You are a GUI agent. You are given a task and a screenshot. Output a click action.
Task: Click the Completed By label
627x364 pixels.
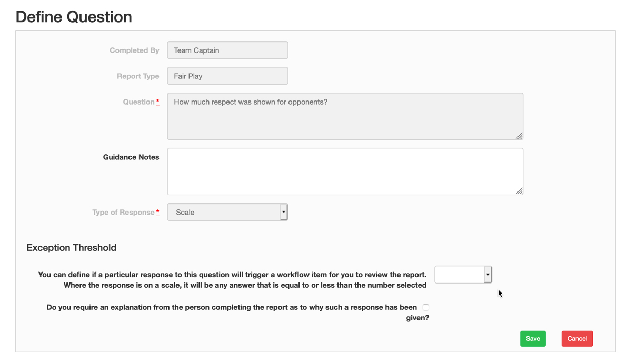click(134, 50)
